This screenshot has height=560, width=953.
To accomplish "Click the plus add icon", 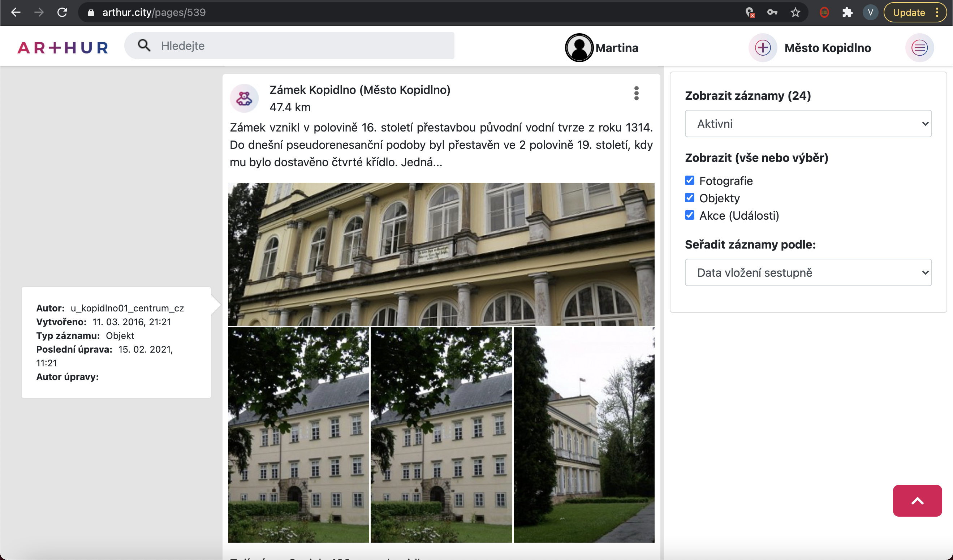I will click(763, 48).
